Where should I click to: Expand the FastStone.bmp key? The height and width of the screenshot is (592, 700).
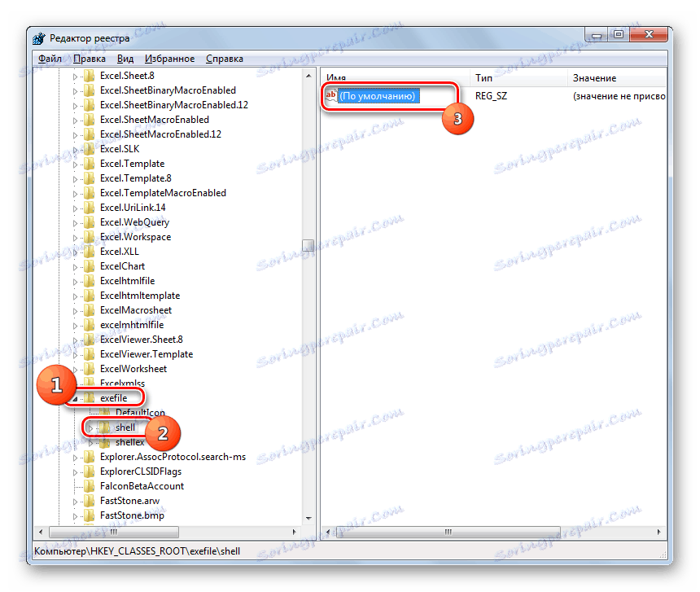(x=75, y=516)
